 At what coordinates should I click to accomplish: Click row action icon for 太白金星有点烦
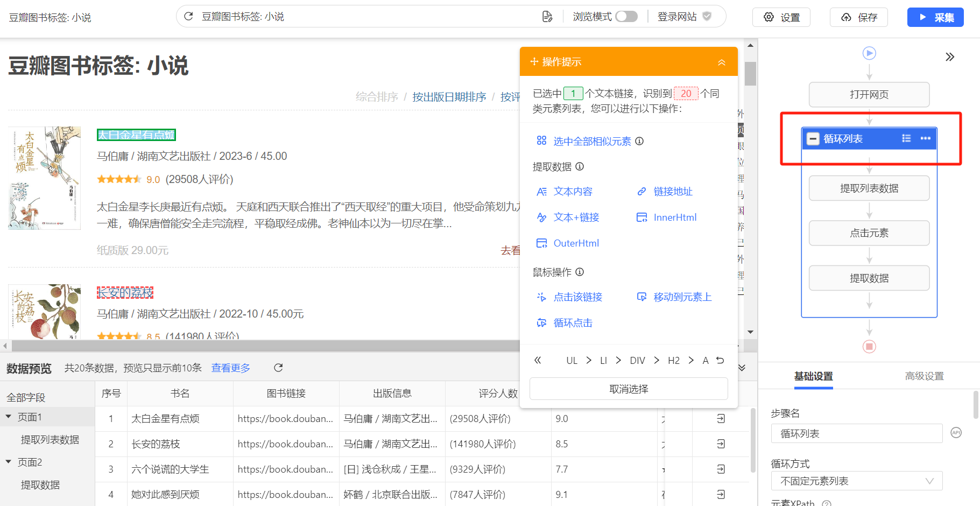click(721, 418)
